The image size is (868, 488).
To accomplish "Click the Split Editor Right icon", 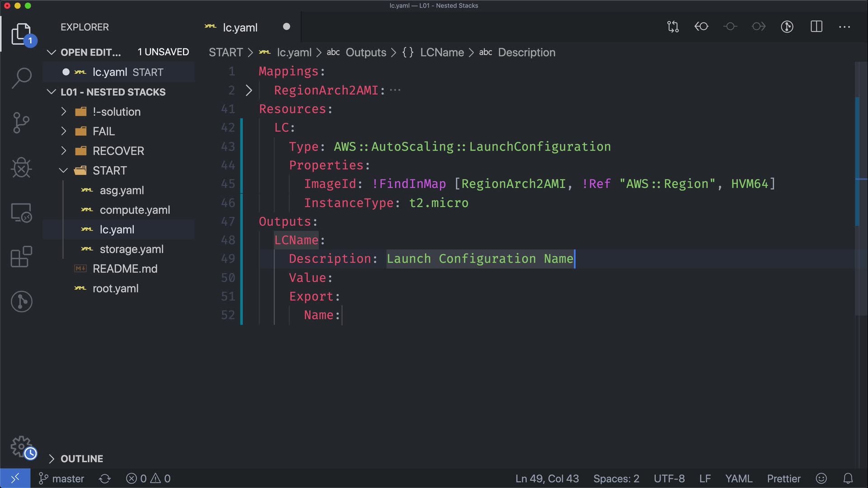I will coord(816,27).
